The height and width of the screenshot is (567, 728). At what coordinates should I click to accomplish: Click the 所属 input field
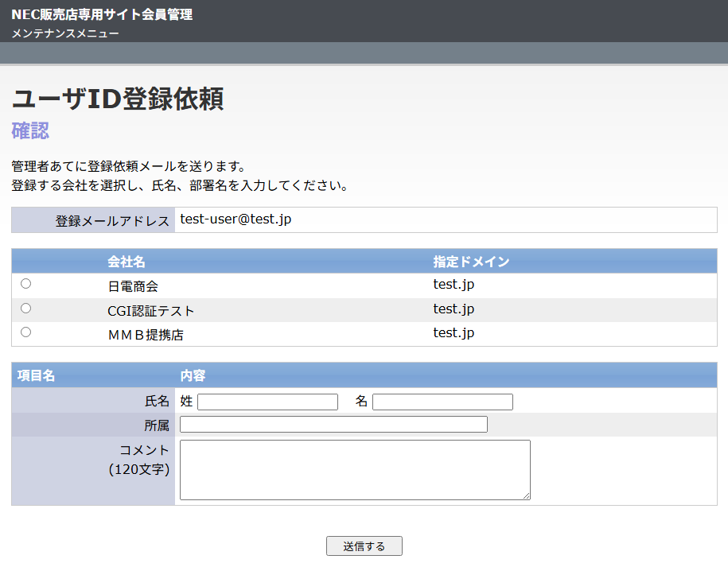coord(333,424)
